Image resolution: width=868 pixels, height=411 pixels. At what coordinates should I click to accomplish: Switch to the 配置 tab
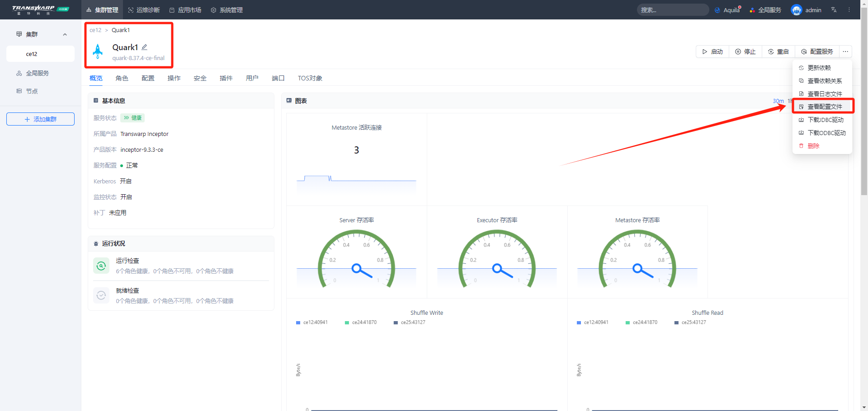point(148,78)
